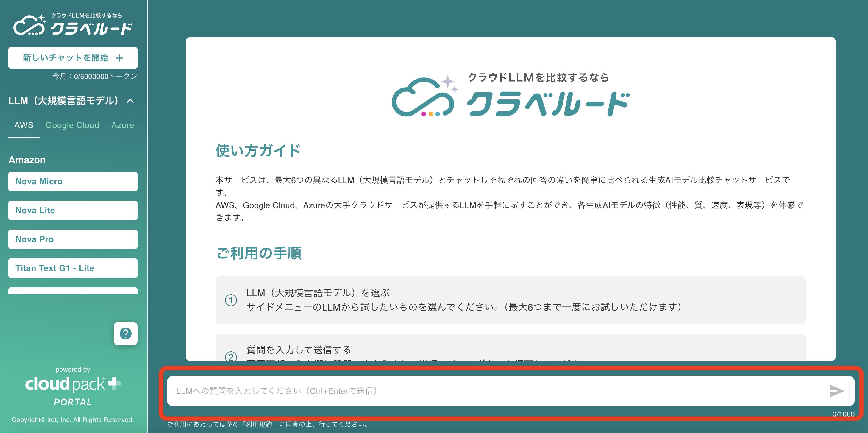868x433 pixels.
Task: Click step ① LLMを選ぶ card
Action: [511, 300]
